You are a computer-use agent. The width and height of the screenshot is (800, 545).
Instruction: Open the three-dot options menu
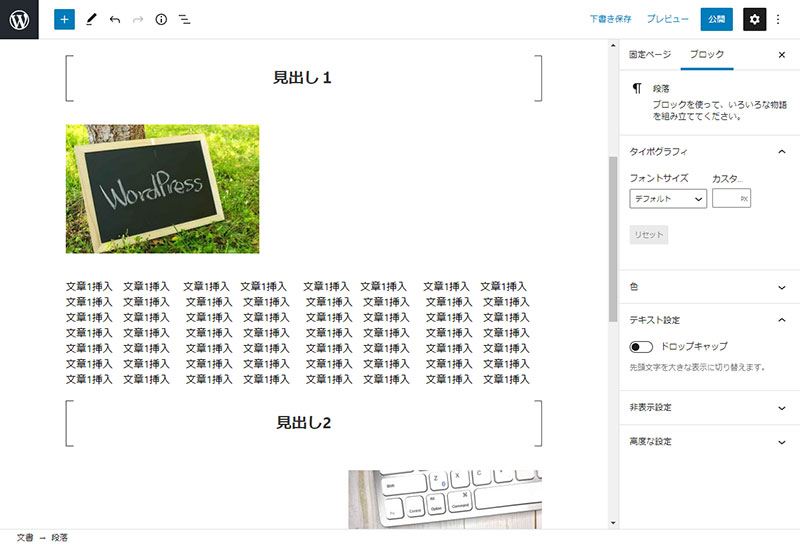pos(779,19)
